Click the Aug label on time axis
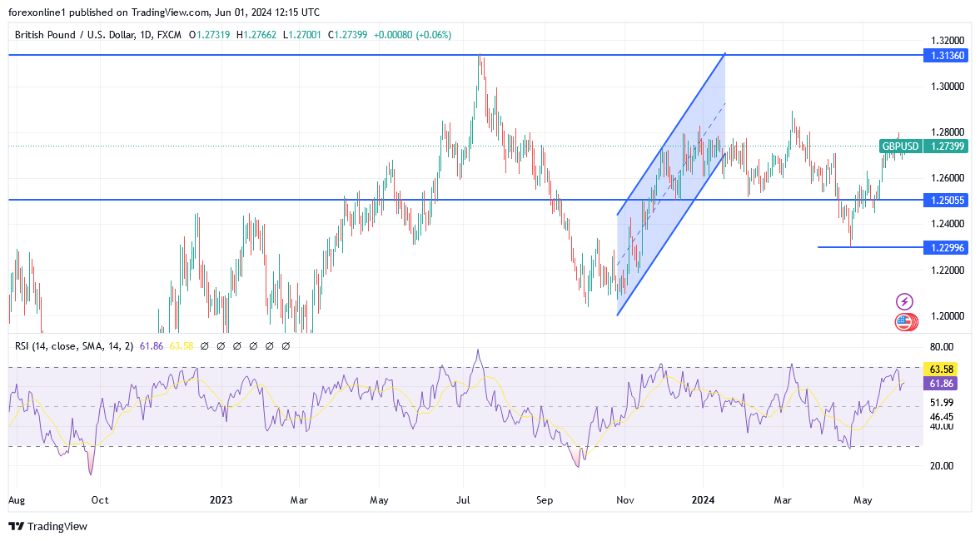This screenshot has width=980, height=541. (17, 499)
